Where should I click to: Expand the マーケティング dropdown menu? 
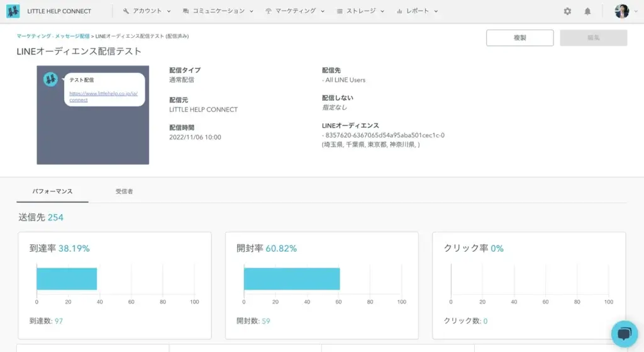pos(295,11)
